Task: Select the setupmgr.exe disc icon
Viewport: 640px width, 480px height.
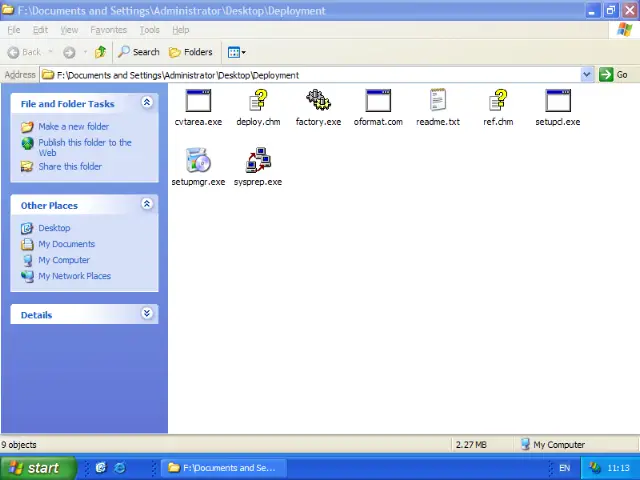Action: [198, 160]
